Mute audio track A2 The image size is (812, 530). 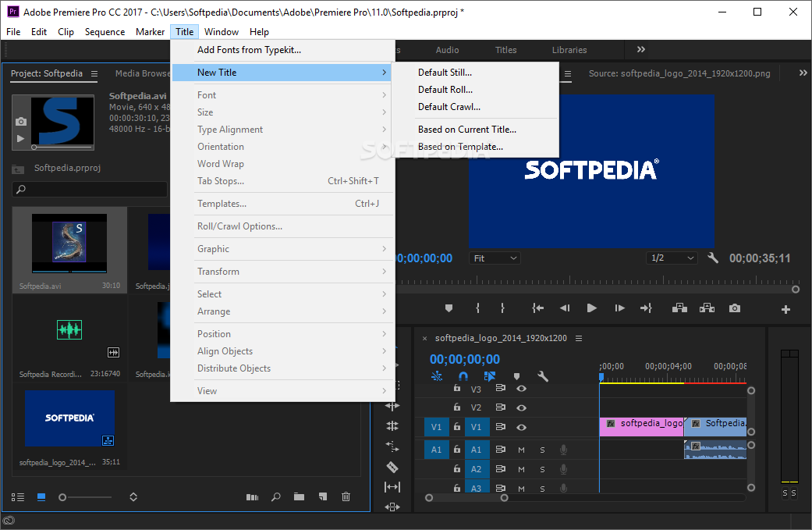point(522,469)
